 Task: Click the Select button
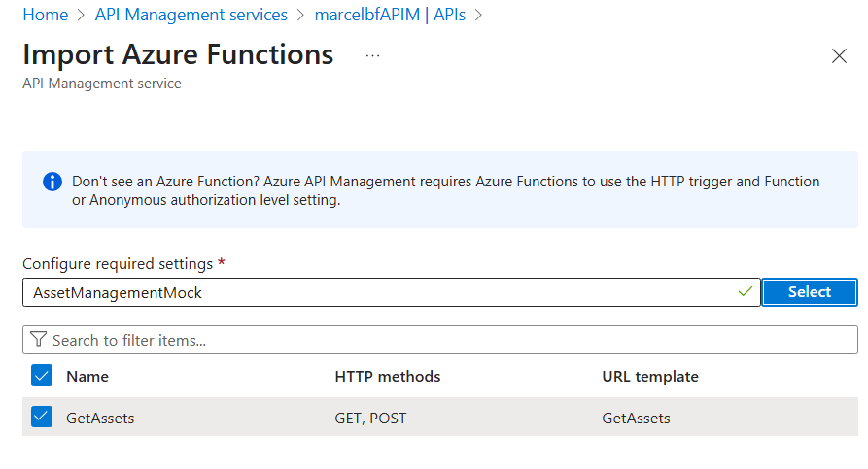(809, 291)
